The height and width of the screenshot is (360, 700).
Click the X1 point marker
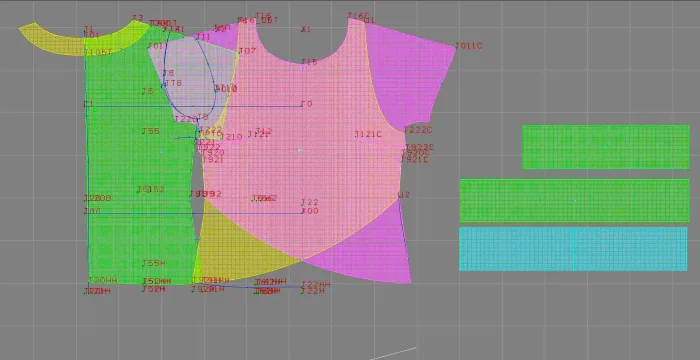pos(306,29)
